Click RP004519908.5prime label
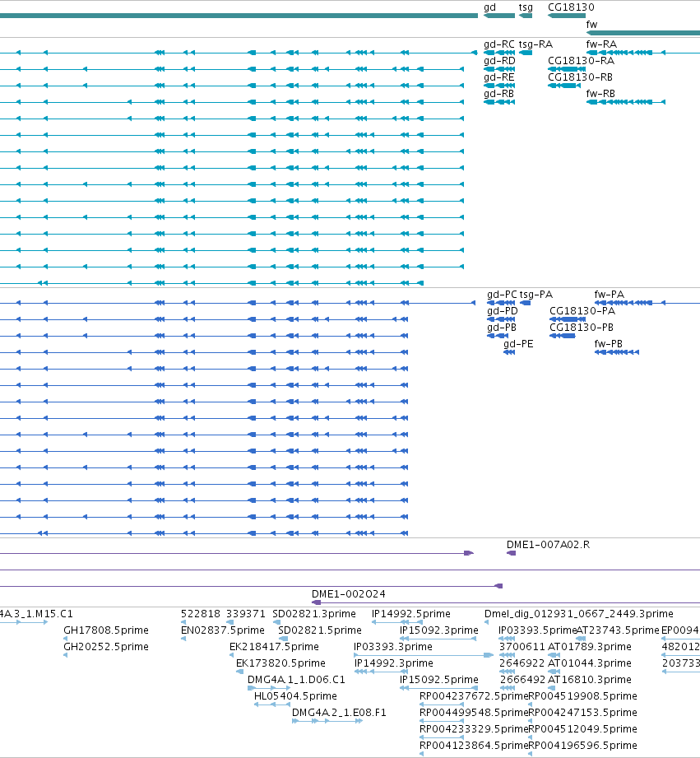The height and width of the screenshot is (758, 700). tap(583, 696)
